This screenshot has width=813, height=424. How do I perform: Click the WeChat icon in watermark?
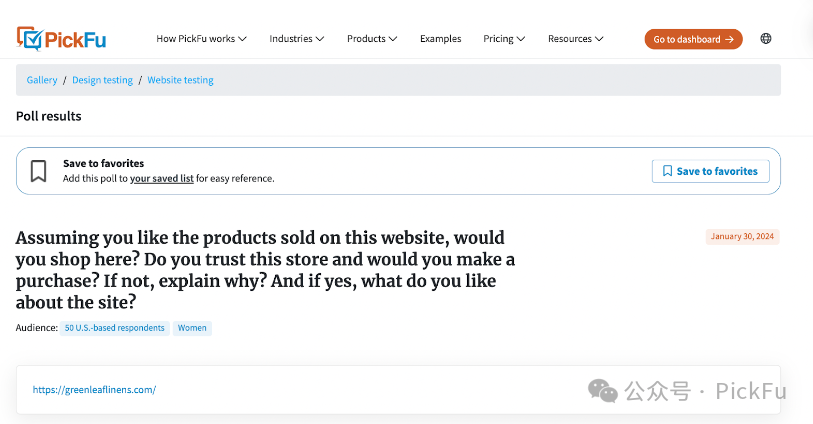coord(602,390)
